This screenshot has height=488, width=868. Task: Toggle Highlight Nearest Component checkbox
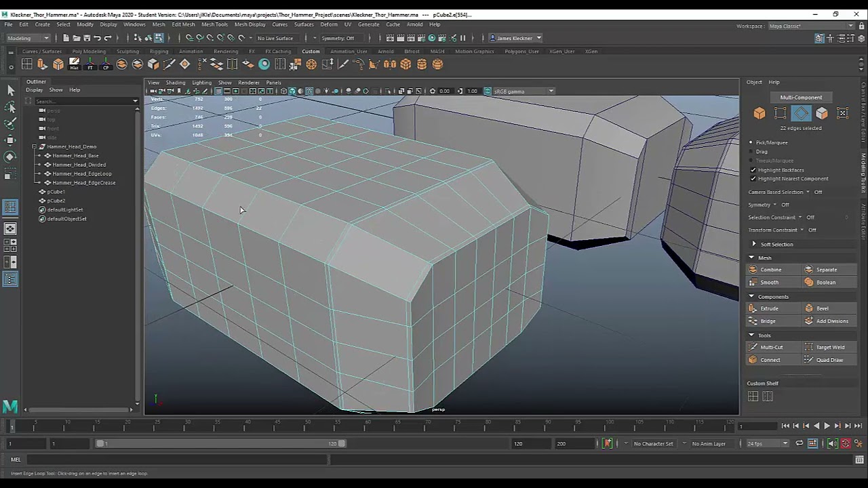(x=753, y=178)
